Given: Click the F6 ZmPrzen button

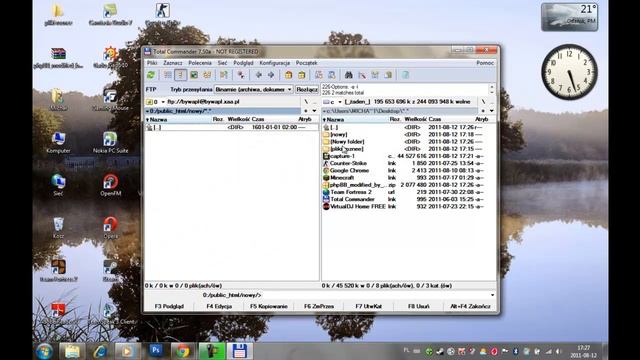Looking at the screenshot, I should point(319,306).
